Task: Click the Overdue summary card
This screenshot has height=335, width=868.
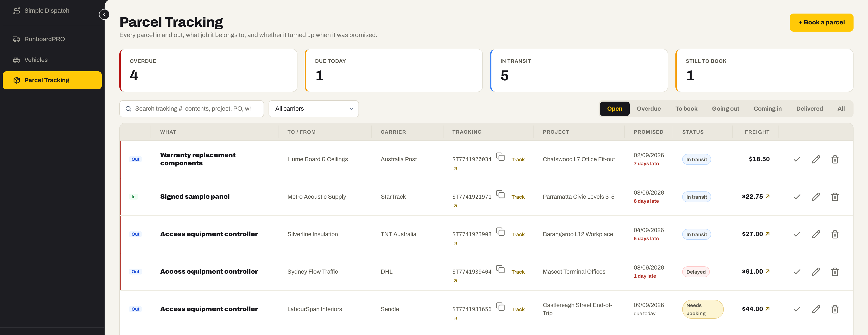Action: click(x=208, y=71)
